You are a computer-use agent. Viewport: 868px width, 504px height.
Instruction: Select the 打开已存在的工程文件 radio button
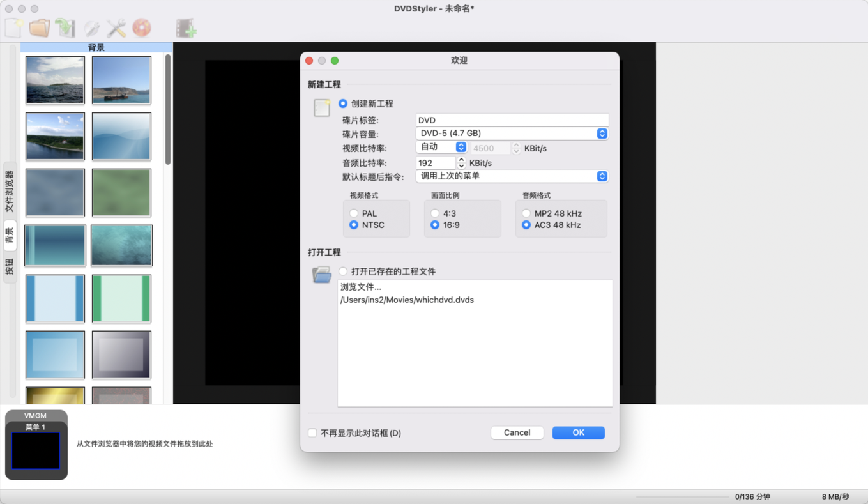click(x=343, y=271)
